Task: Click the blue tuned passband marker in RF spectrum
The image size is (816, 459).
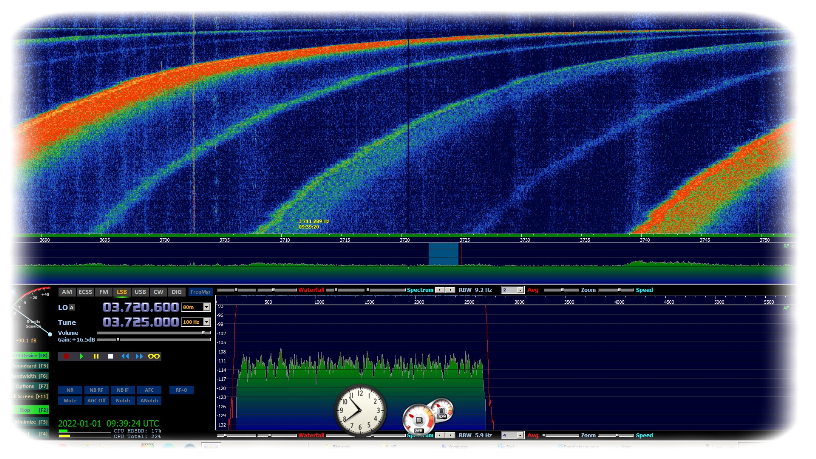Action: click(443, 254)
